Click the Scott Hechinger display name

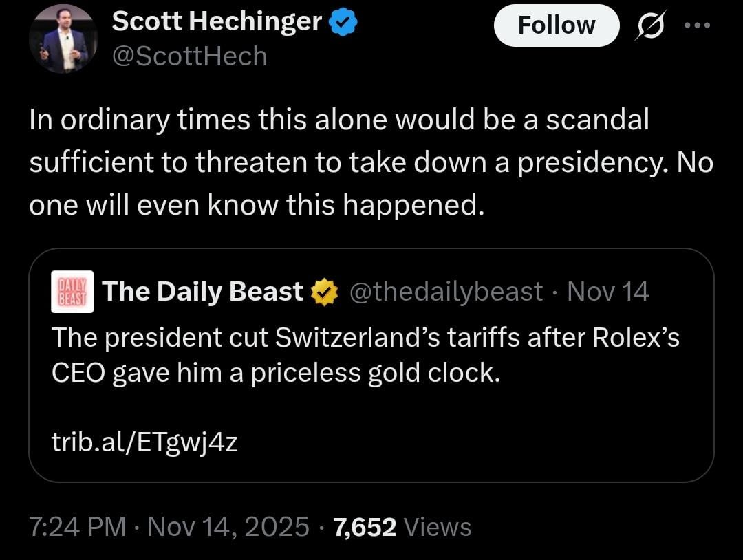pyautogui.click(x=217, y=22)
